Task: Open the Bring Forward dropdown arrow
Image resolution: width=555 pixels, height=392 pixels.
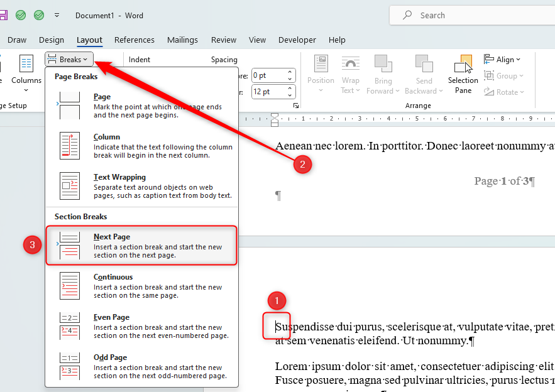Action: [x=397, y=91]
